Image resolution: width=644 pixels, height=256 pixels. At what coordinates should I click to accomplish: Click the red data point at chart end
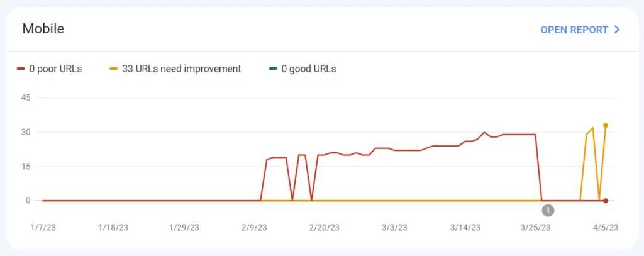(x=606, y=201)
